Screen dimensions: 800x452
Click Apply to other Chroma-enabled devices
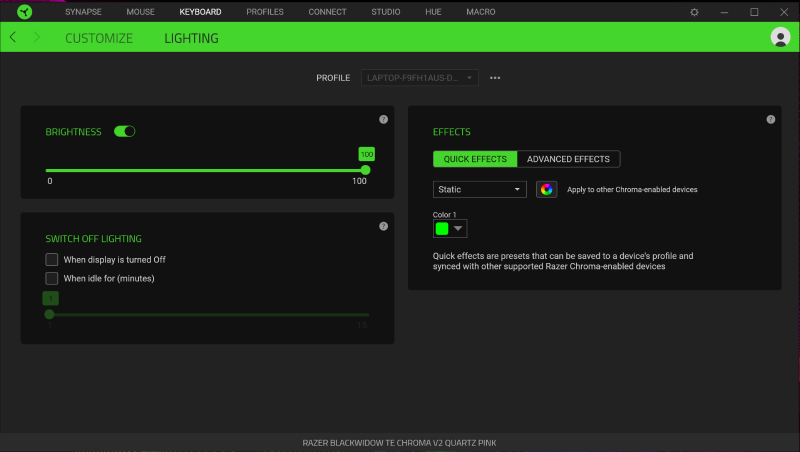632,189
